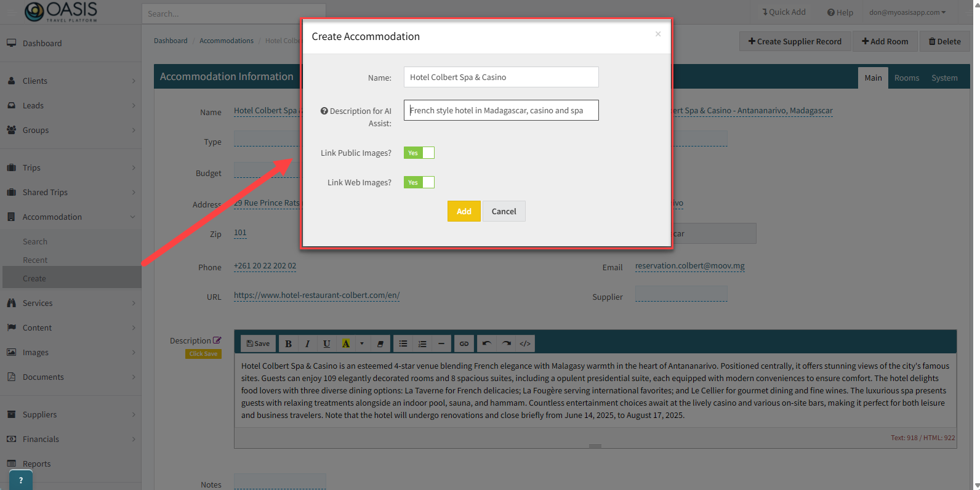Toggle italic in description editor
Viewport: 980px width, 490px height.
(x=307, y=343)
